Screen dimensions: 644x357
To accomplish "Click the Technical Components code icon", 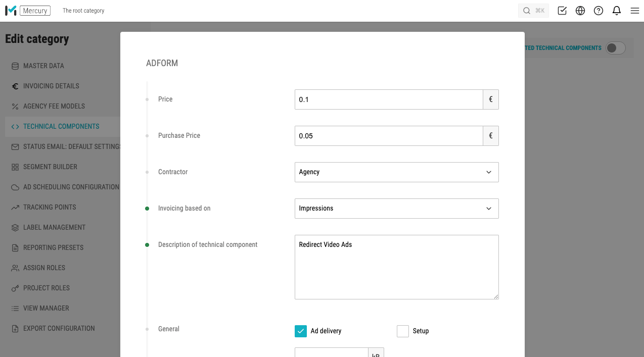I will tap(15, 126).
